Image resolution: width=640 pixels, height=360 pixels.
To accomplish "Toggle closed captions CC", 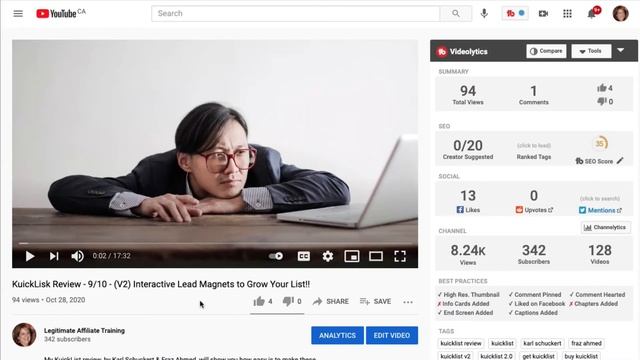I will click(x=303, y=256).
